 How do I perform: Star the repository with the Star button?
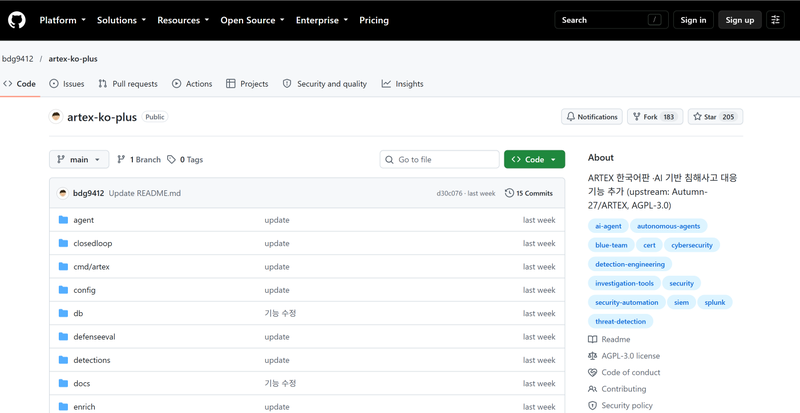(x=715, y=117)
